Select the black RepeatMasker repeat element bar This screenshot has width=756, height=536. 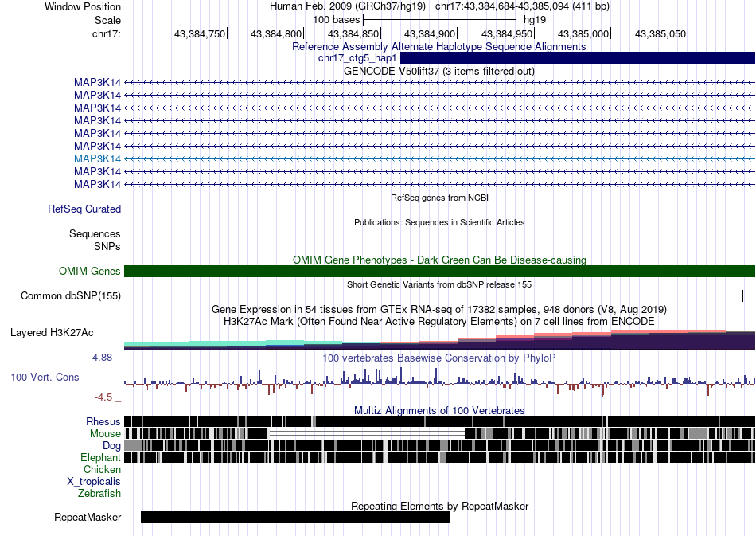pyautogui.click(x=295, y=517)
